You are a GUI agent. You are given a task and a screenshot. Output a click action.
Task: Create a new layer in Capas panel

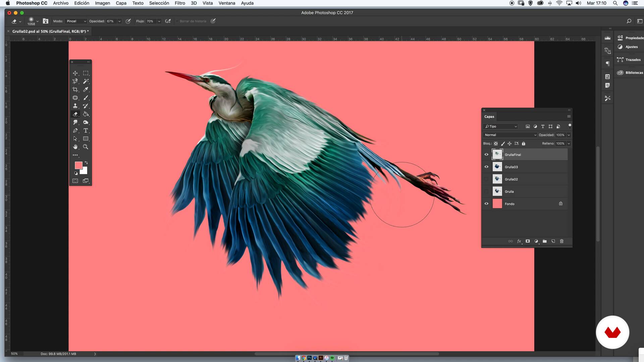click(553, 241)
